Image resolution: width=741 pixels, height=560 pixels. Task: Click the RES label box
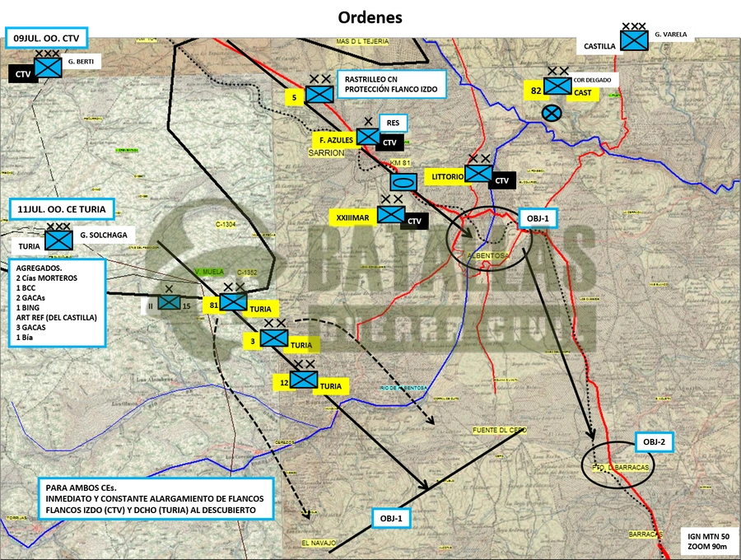pyautogui.click(x=393, y=123)
